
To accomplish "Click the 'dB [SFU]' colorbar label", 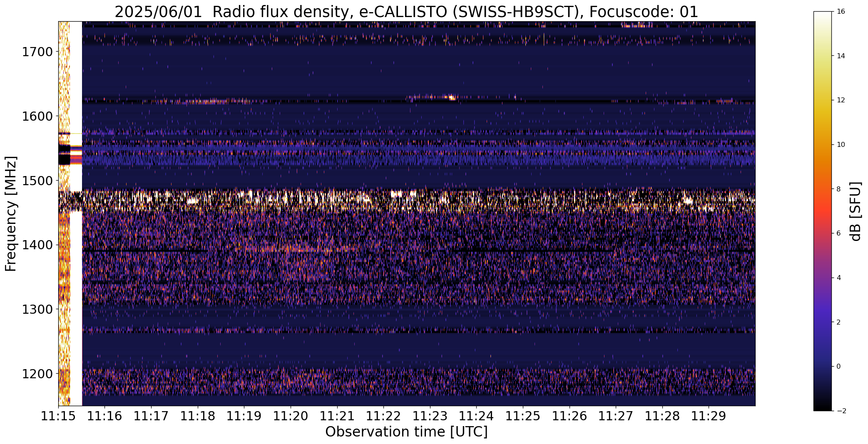I will point(856,211).
